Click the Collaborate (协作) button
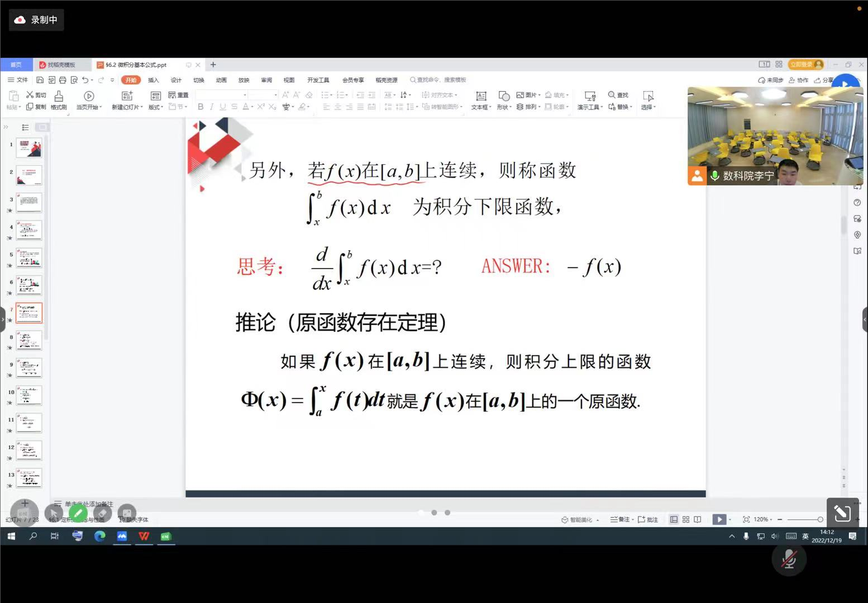868x603 pixels. (799, 80)
